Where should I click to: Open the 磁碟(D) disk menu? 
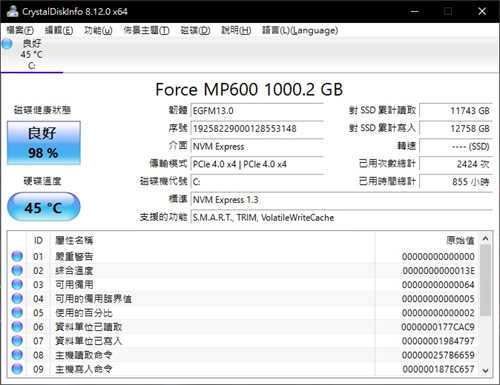(195, 30)
